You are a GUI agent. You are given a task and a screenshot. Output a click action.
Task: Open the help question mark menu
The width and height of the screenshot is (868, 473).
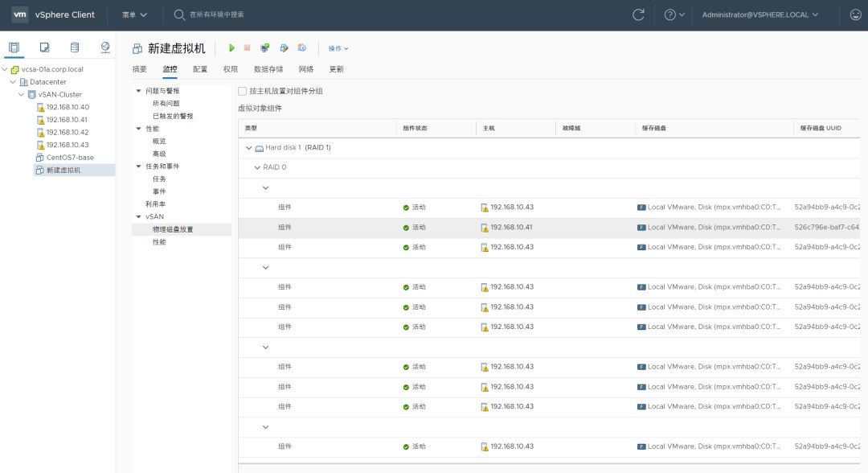click(674, 15)
